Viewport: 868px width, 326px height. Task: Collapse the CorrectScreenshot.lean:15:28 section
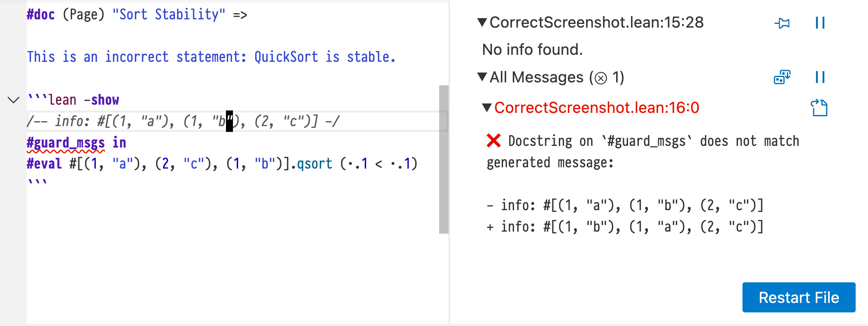pyautogui.click(x=482, y=22)
